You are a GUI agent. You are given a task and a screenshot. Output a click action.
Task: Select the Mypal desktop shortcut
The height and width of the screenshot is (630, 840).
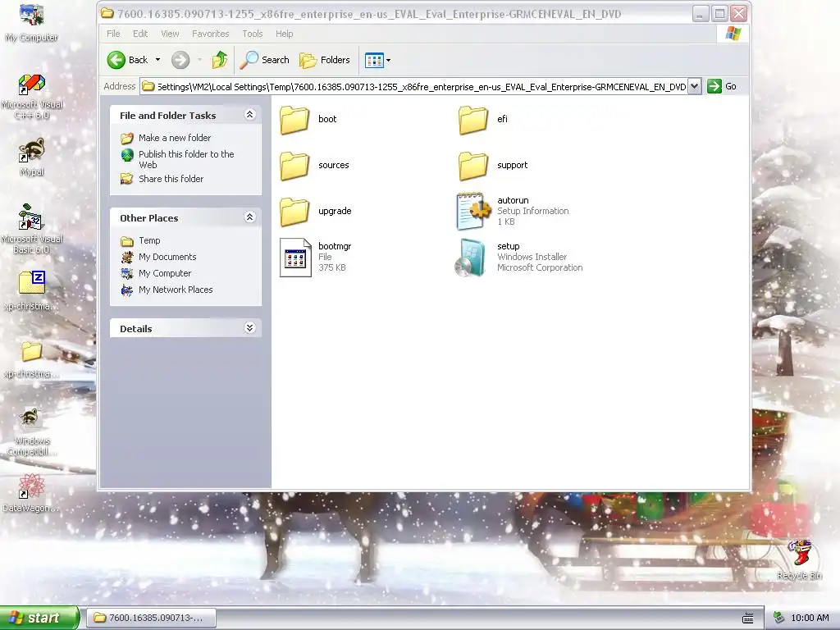[32, 151]
